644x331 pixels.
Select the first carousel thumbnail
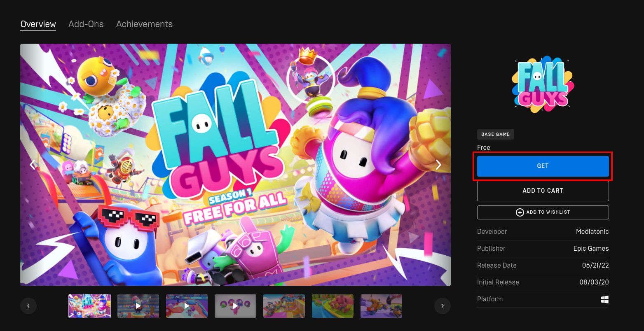click(x=89, y=306)
